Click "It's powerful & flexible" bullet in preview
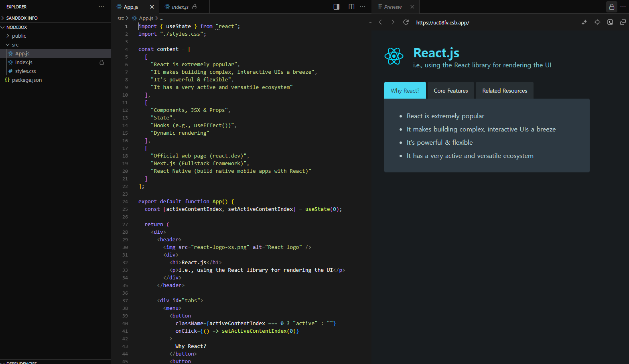Image resolution: width=629 pixels, height=364 pixels. pos(440,142)
